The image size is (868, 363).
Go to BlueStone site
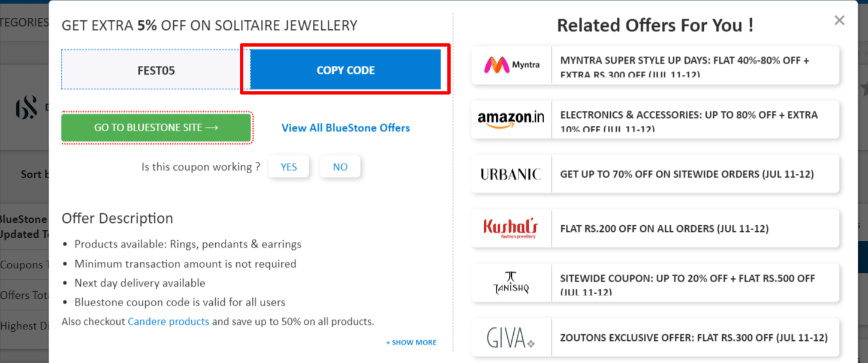coord(156,128)
